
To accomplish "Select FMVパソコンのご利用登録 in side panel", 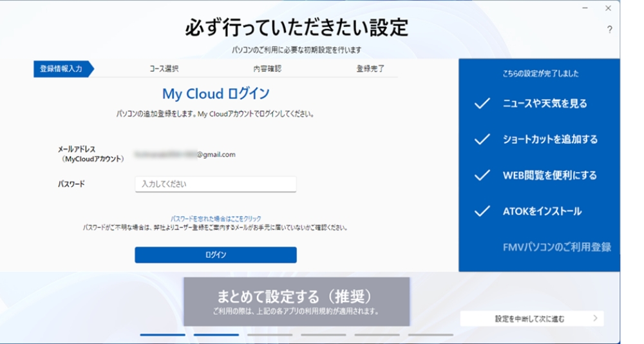I will pyautogui.click(x=557, y=247).
